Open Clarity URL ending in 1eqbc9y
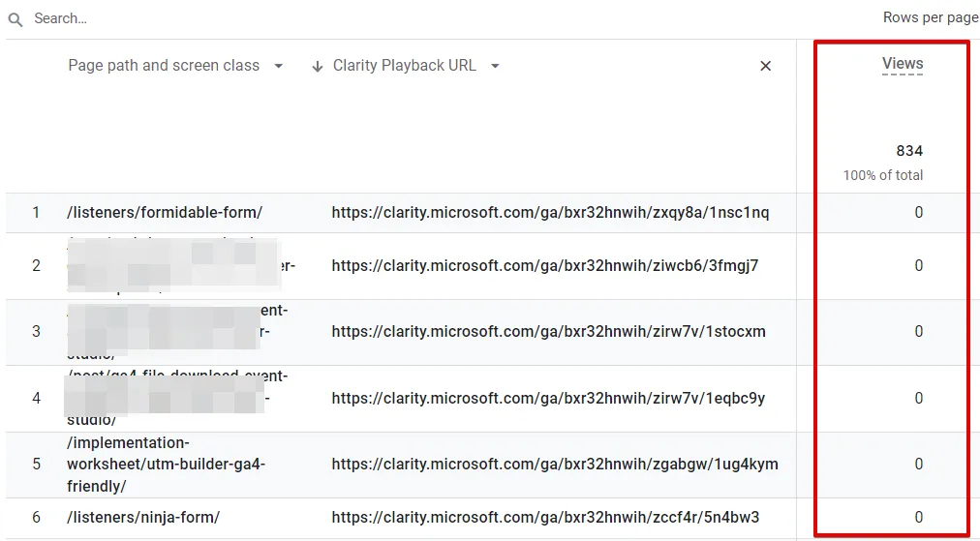 point(548,398)
